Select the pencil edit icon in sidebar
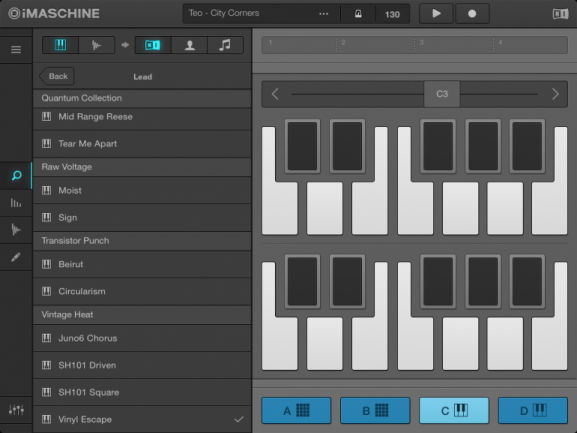Image resolution: width=577 pixels, height=433 pixels. (x=16, y=257)
